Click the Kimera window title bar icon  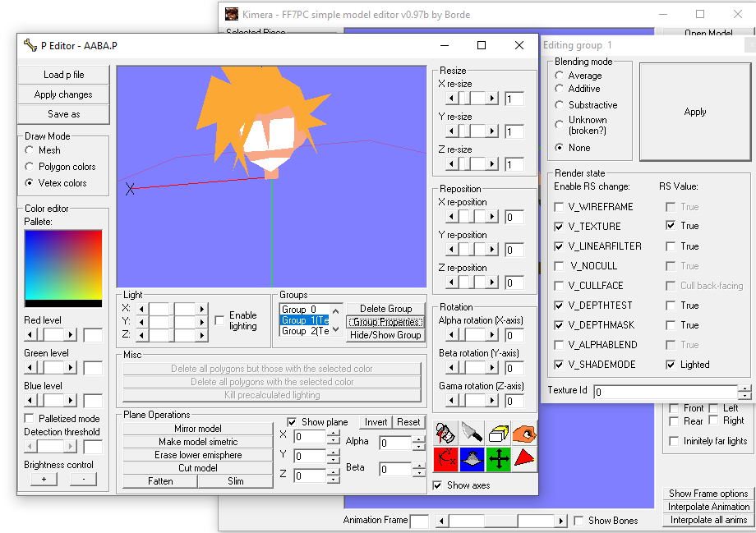pyautogui.click(x=232, y=14)
